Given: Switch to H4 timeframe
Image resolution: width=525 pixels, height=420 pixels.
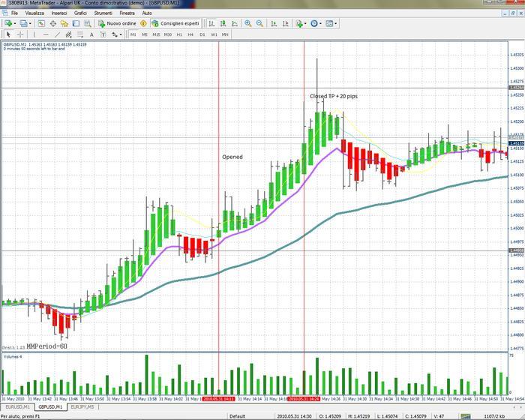Looking at the screenshot, I should tap(190, 34).
